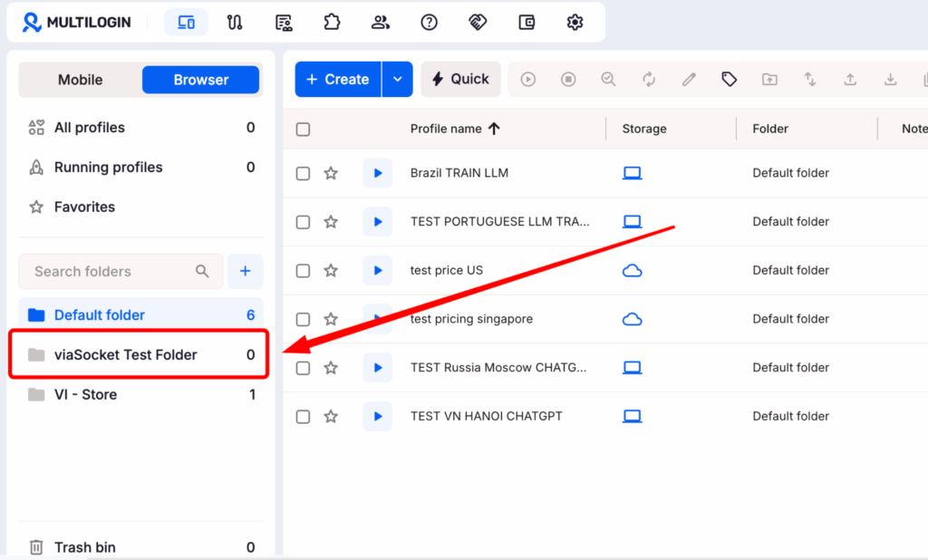Click the cloud storage icon for test price US
This screenshot has height=560, width=928.
[632, 271]
